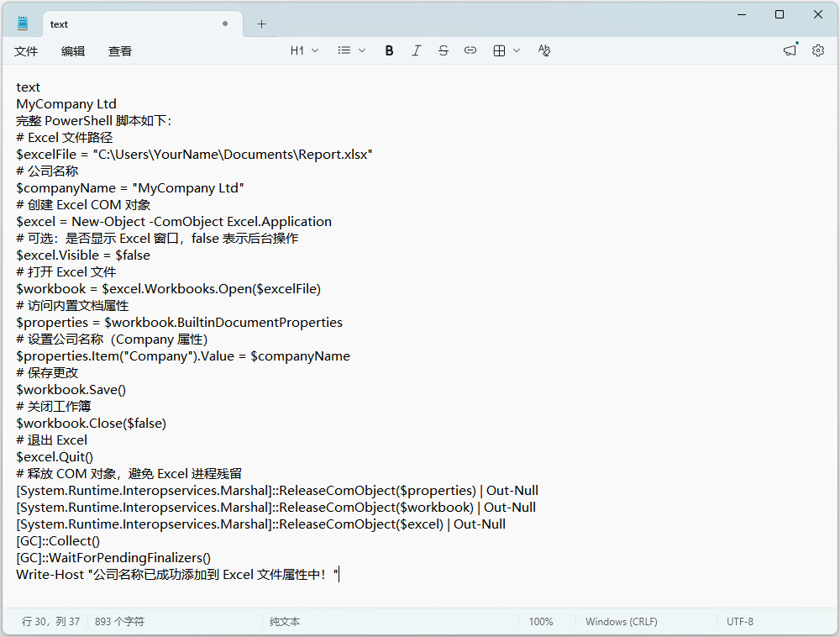The image size is (840, 637).
Task: Toggle italic formatting
Action: click(417, 50)
